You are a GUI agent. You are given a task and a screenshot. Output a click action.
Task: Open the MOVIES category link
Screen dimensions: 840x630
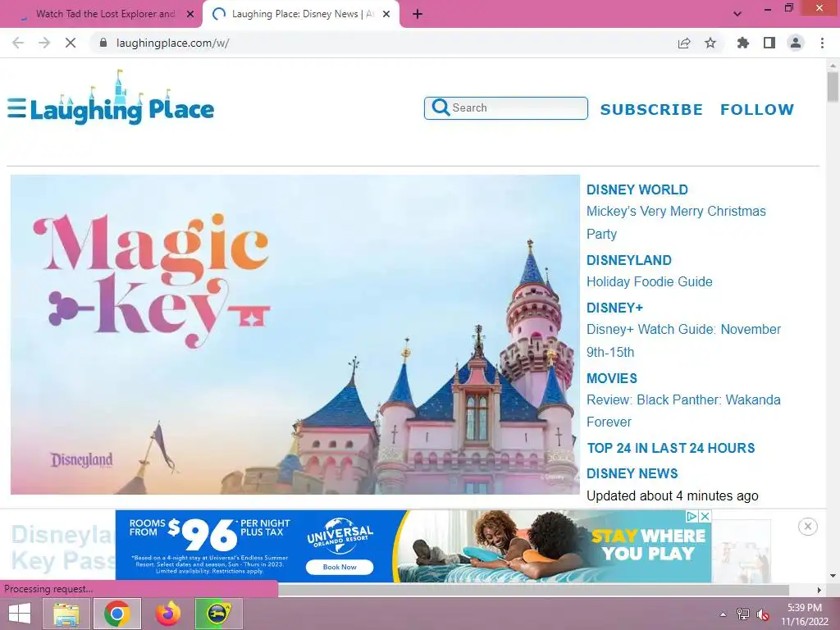(612, 378)
